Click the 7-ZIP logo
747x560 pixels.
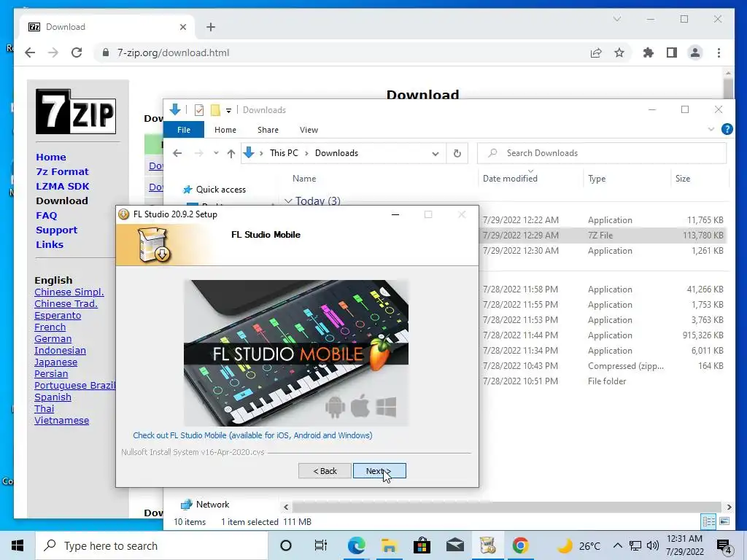click(76, 112)
